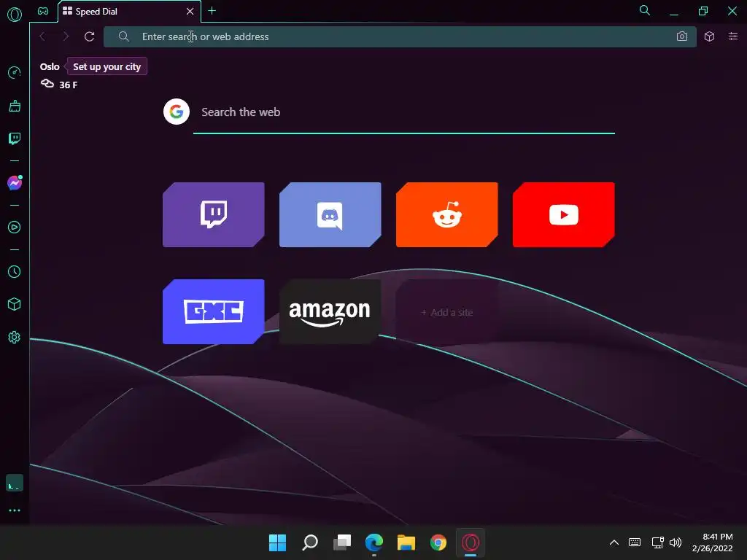The image size is (747, 560).
Task: Open the sidebar three-dots setup menu
Action: 15,510
